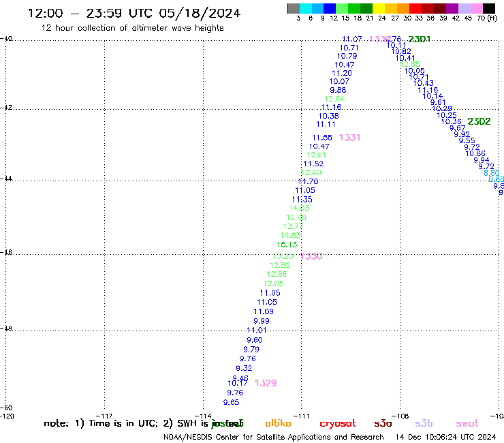Select the 11.20 wave height reading
This screenshot has width=504, height=443.
342,74
